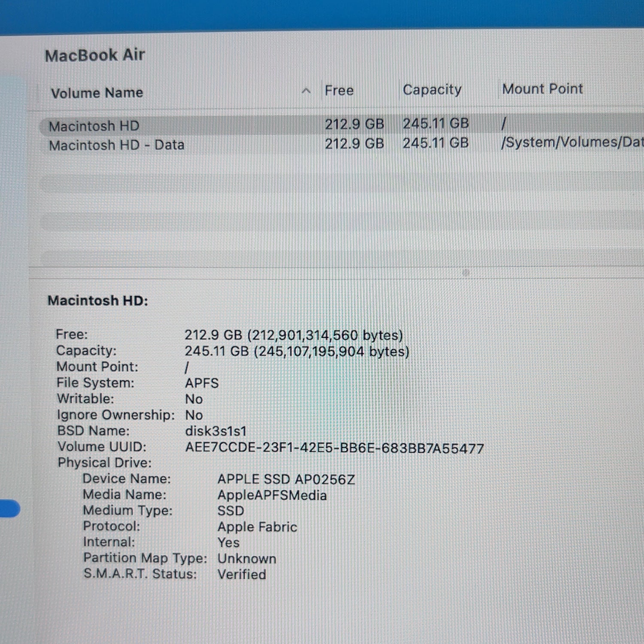Click the Internal value Yes

(x=228, y=543)
